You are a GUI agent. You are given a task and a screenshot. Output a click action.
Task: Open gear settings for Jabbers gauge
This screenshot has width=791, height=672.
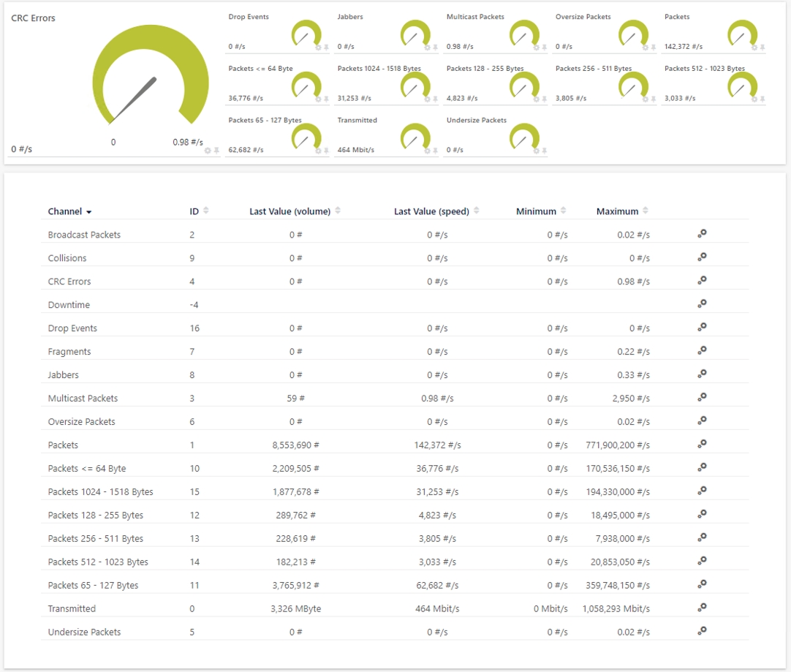427,48
